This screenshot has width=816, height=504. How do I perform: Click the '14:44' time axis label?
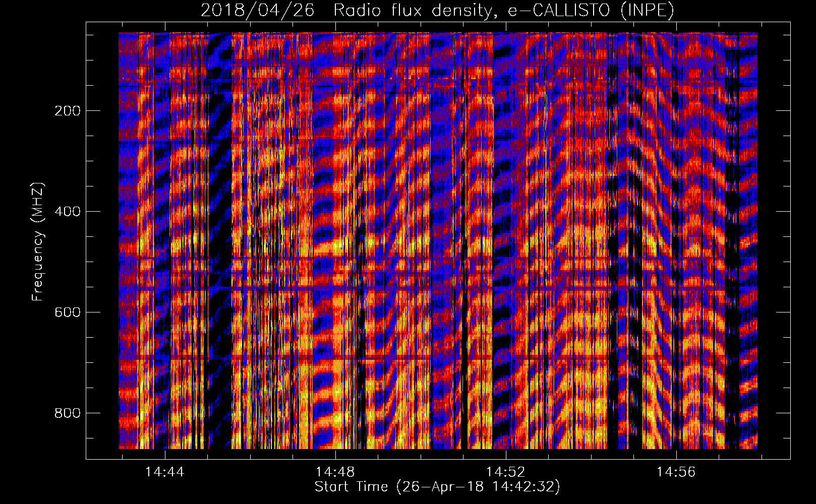point(165,472)
